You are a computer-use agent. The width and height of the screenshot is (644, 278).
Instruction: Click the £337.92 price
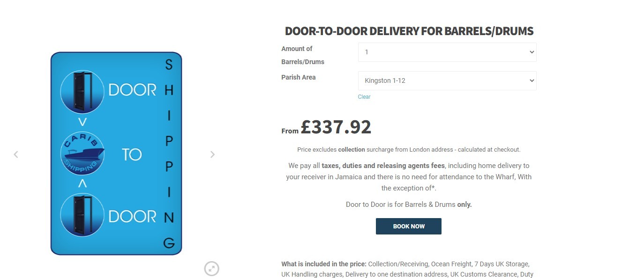336,127
